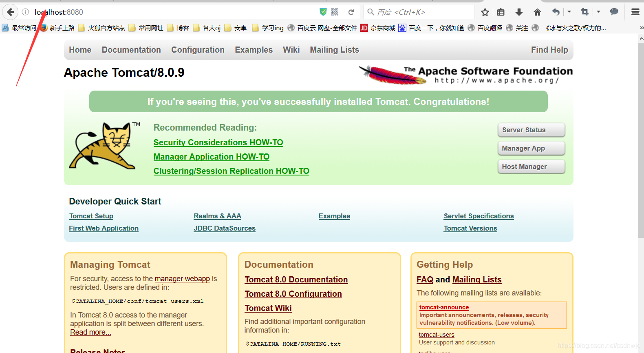Click the QR code icon in address bar

[x=335, y=12]
